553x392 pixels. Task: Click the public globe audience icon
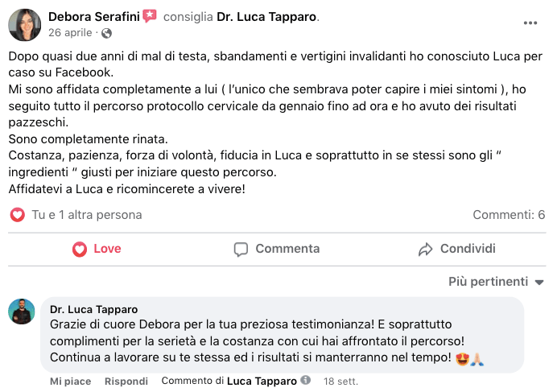107,33
